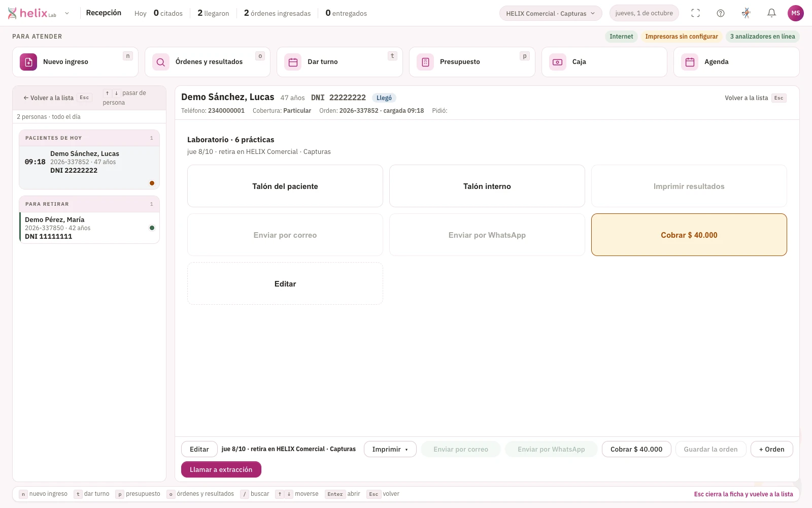The height and width of the screenshot is (508, 812).
Task: Click the Talón del paciente card
Action: coord(285,186)
